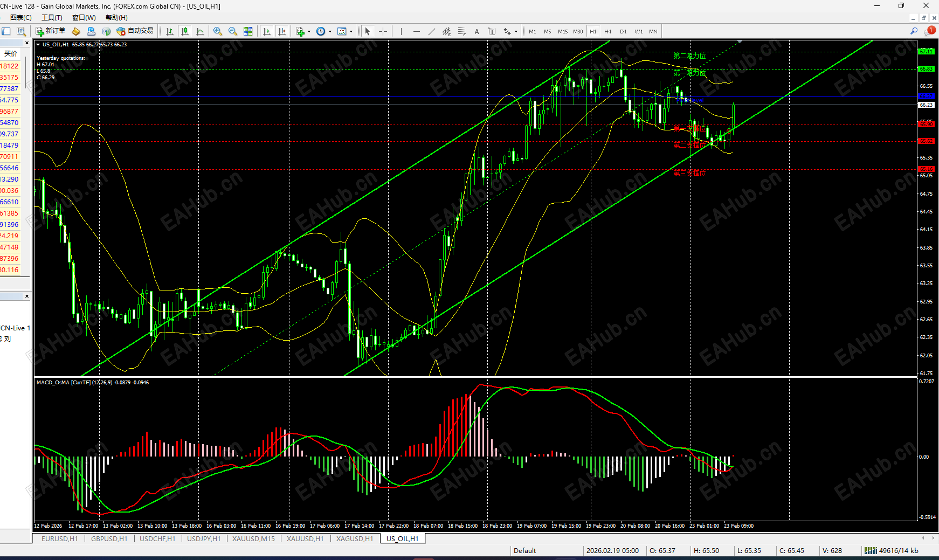Open the chart templates dropdown

point(344,31)
